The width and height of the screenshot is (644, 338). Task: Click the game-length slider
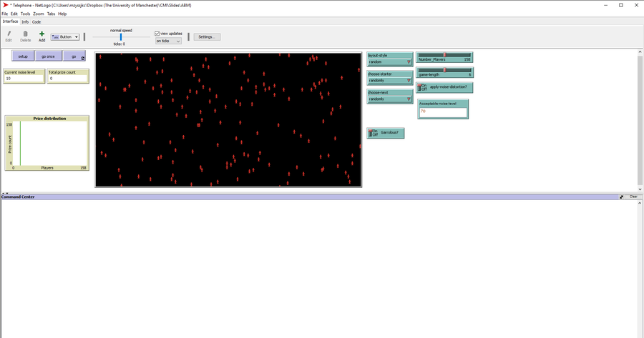(444, 73)
